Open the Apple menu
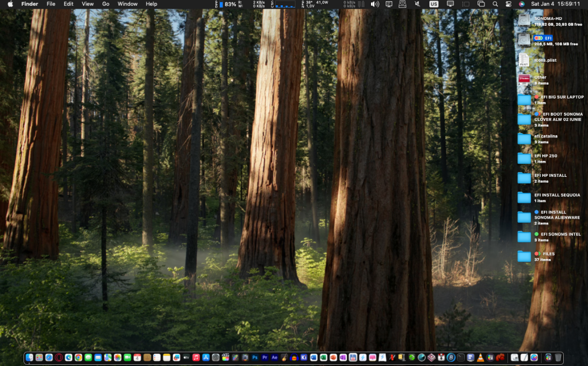The image size is (588, 366). 10,4
